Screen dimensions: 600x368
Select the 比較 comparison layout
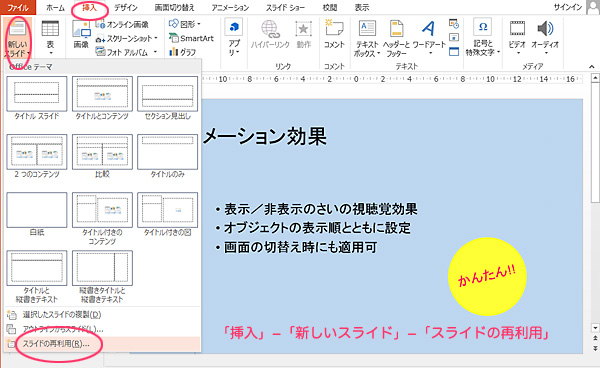pos(102,156)
